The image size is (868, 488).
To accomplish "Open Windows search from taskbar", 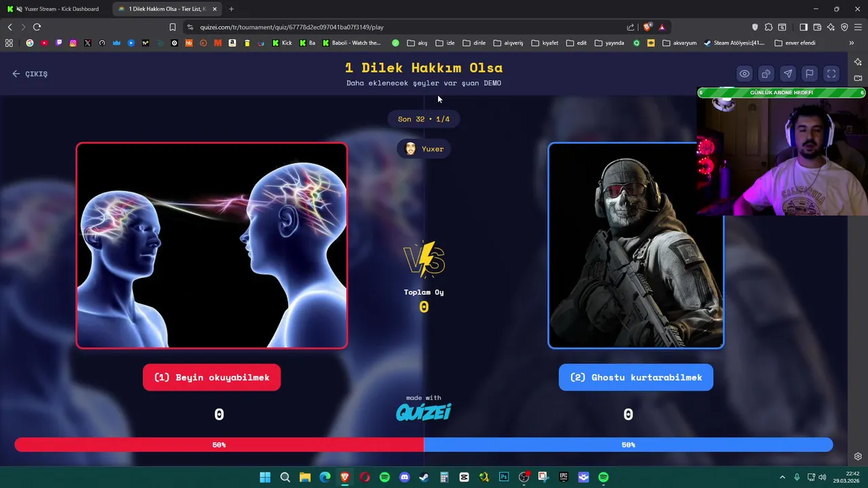I will [x=285, y=477].
